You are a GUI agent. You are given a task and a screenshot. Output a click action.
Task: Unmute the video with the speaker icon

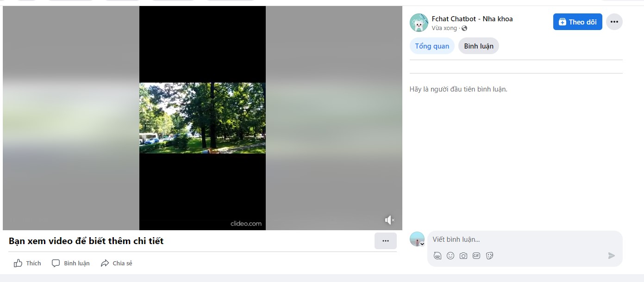tap(389, 220)
